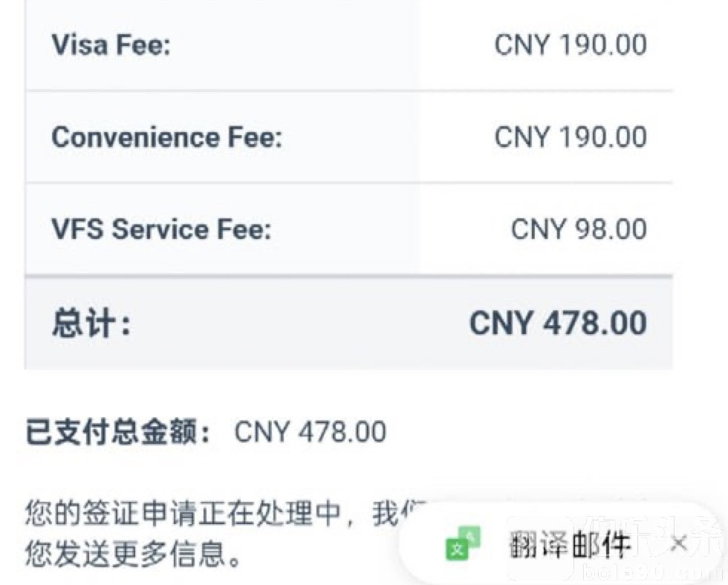Click the paid amount CNY 478.00 below the table
The height and width of the screenshot is (585, 728).
click(x=311, y=432)
